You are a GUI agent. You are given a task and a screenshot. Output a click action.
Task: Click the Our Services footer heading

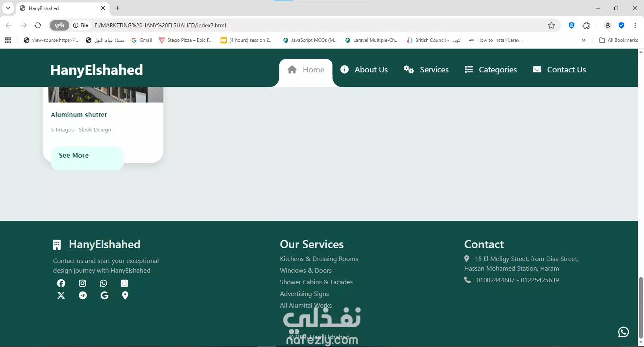[x=312, y=244]
